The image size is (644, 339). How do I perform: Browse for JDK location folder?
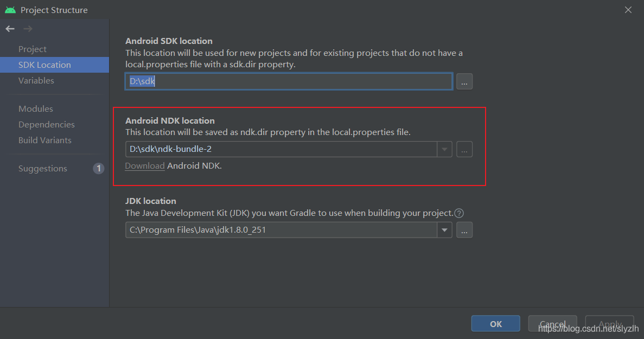pos(464,230)
